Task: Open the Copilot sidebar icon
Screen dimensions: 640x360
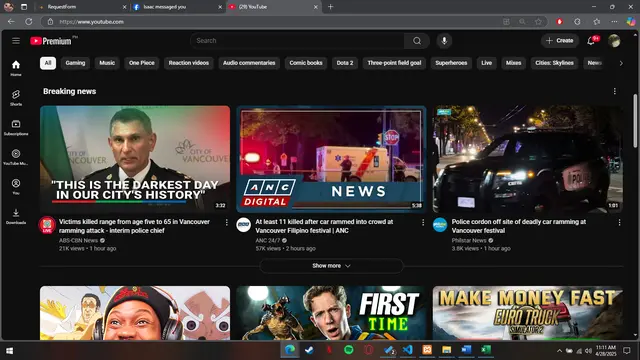Action: point(631,22)
